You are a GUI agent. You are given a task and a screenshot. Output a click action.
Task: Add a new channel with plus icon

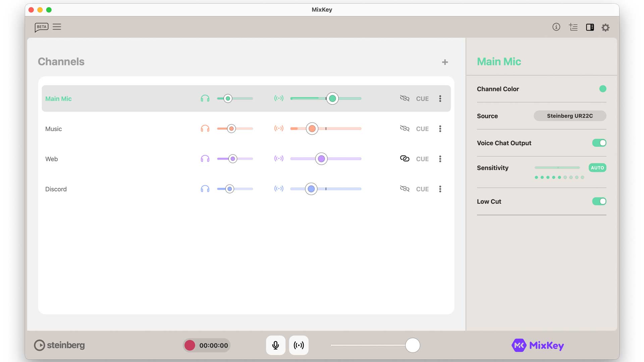click(x=445, y=62)
